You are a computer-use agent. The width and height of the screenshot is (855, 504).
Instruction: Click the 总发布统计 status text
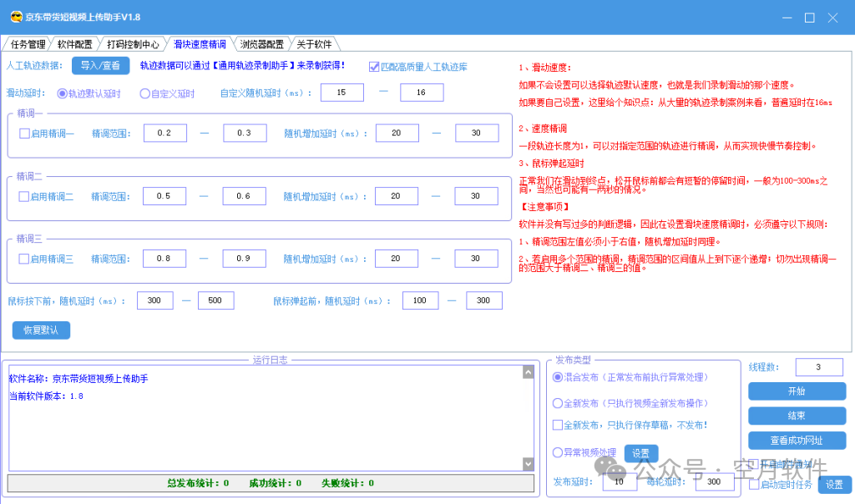click(x=198, y=483)
